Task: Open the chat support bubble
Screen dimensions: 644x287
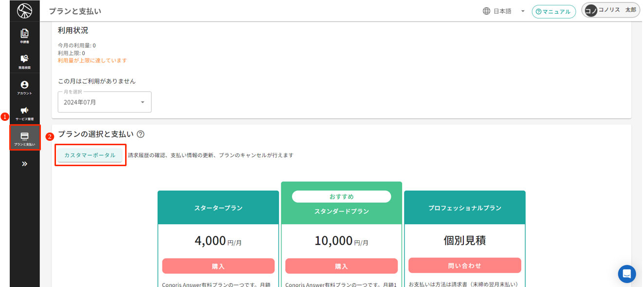Action: pyautogui.click(x=627, y=274)
